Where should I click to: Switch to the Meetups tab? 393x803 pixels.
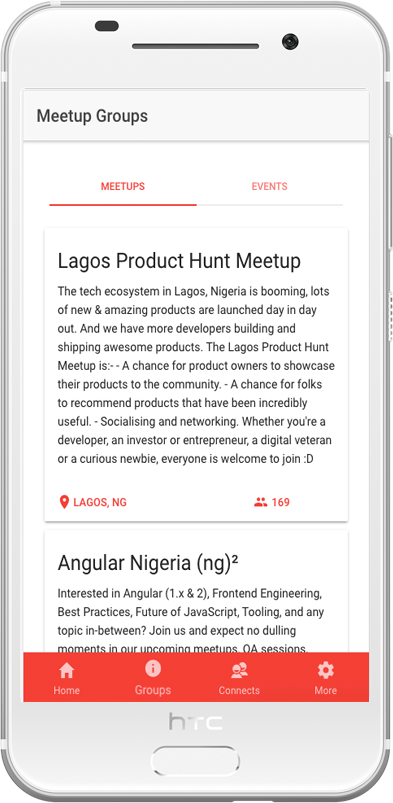tap(123, 186)
